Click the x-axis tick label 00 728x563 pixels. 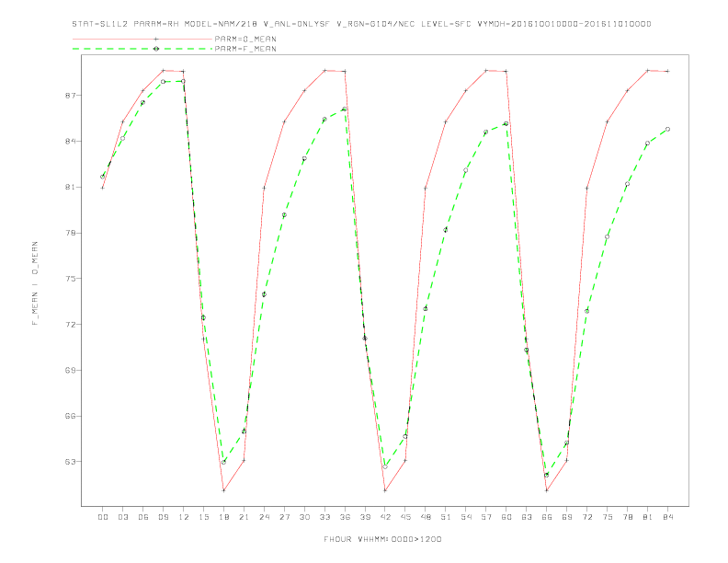click(x=103, y=517)
